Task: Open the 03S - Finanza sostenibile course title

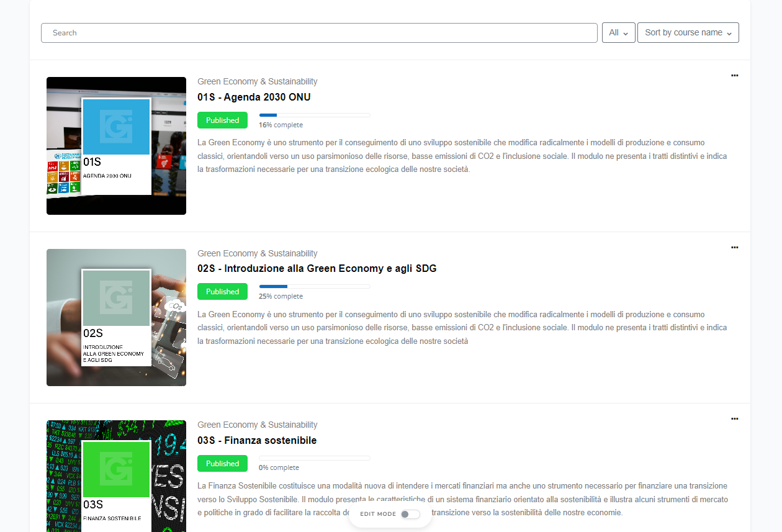Action: [257, 441]
